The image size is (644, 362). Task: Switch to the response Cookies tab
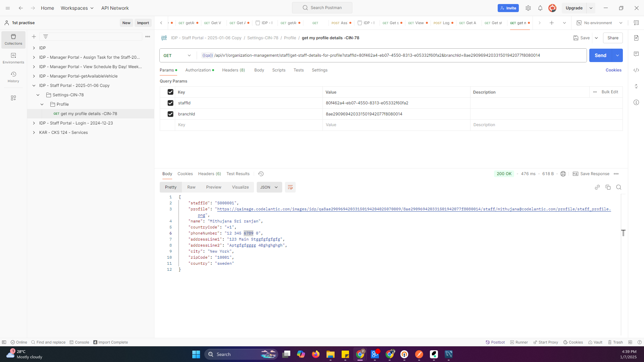click(x=185, y=174)
